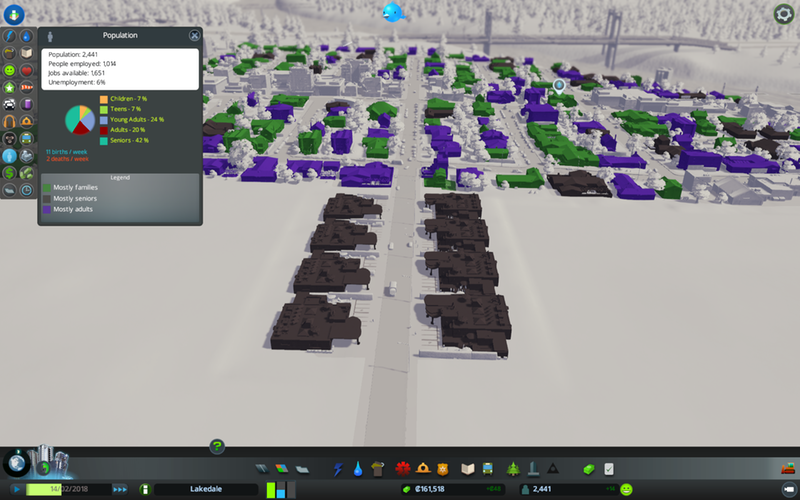Expand city info next to Lakedale

click(x=145, y=489)
